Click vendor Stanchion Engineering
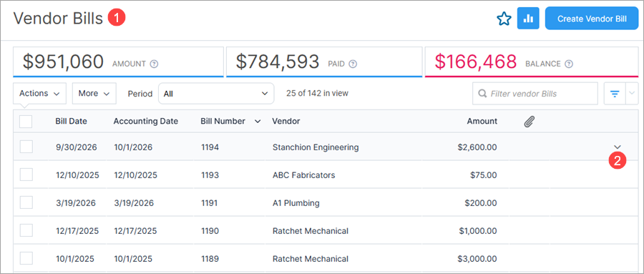Viewport: 644px width, 274px height. pyautogui.click(x=316, y=147)
